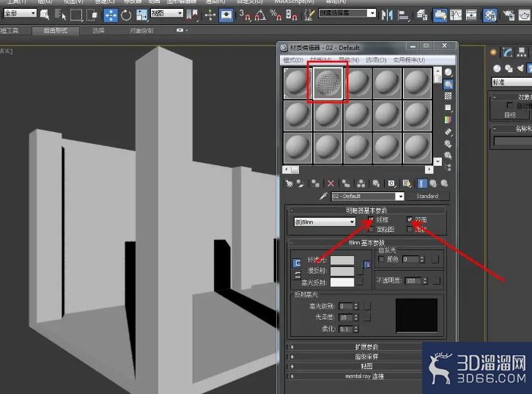This screenshot has width=532, height=394.
Task: Open the 环境光 ambient color swatch
Action: [x=342, y=260]
